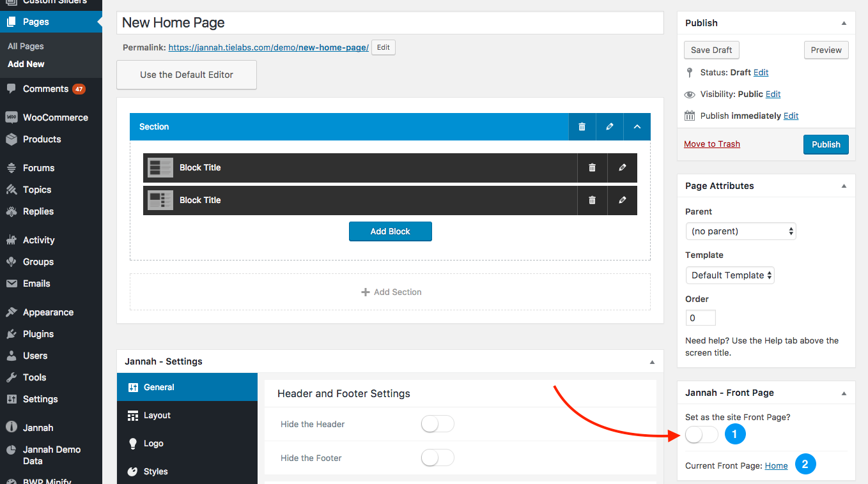Click the Tools wrench icon
The height and width of the screenshot is (484, 868).
[x=11, y=377]
